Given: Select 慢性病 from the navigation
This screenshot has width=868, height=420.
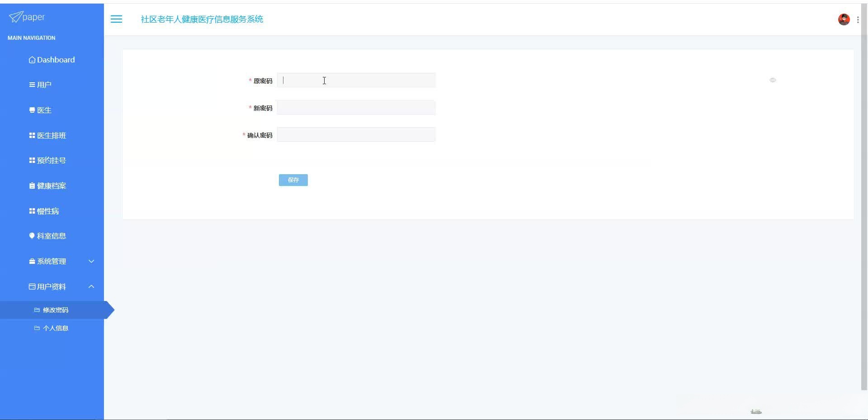Looking at the screenshot, I should (x=52, y=211).
